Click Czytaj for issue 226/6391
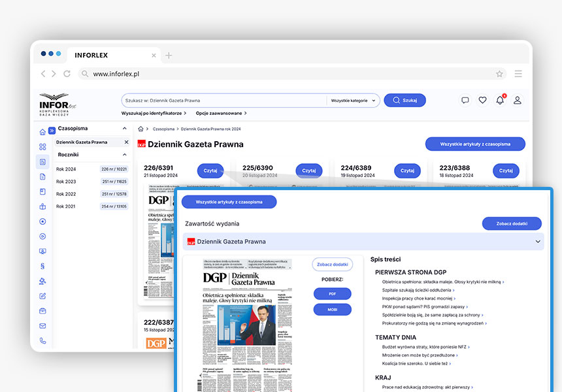The image size is (562, 392). tap(210, 171)
